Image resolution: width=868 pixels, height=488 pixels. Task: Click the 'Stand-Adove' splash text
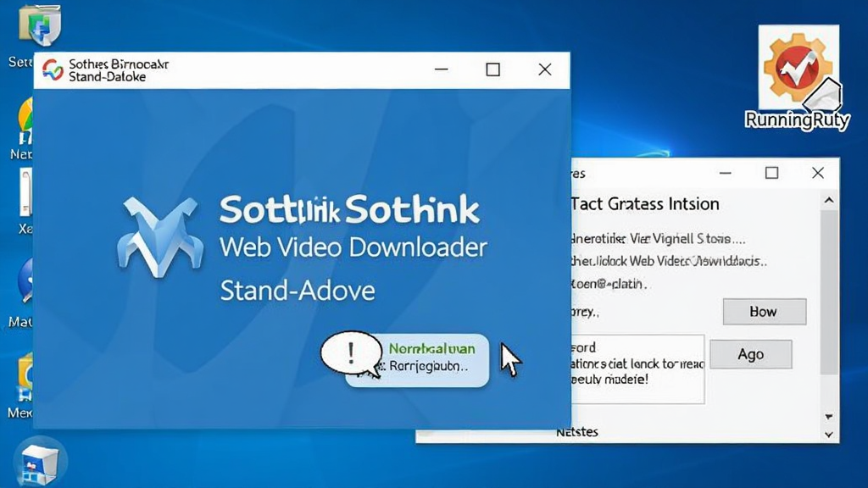(x=298, y=291)
